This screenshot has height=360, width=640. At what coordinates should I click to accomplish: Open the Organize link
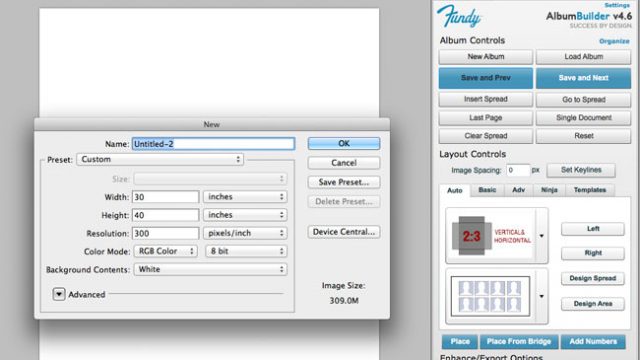click(614, 41)
